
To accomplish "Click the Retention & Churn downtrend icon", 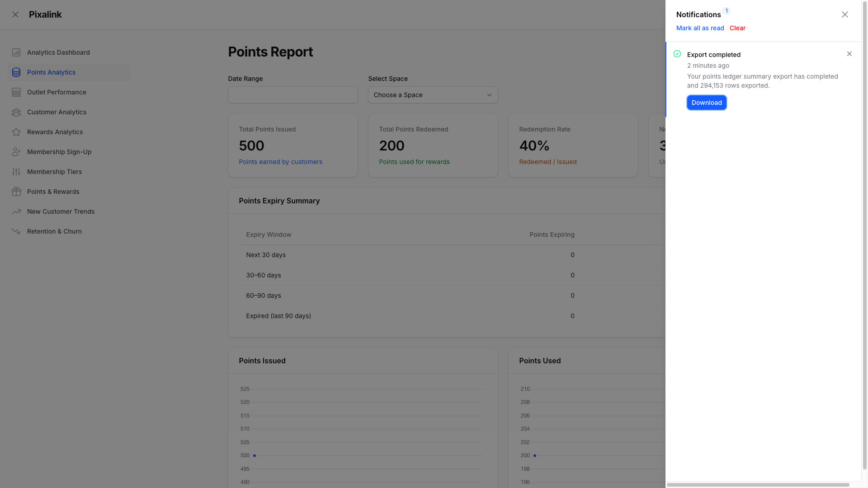I will click(16, 231).
